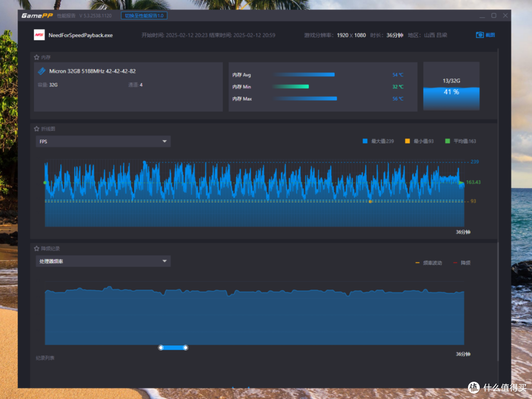Click the 纪录列表 label
Viewport: 532px width, 399px height.
[45, 358]
